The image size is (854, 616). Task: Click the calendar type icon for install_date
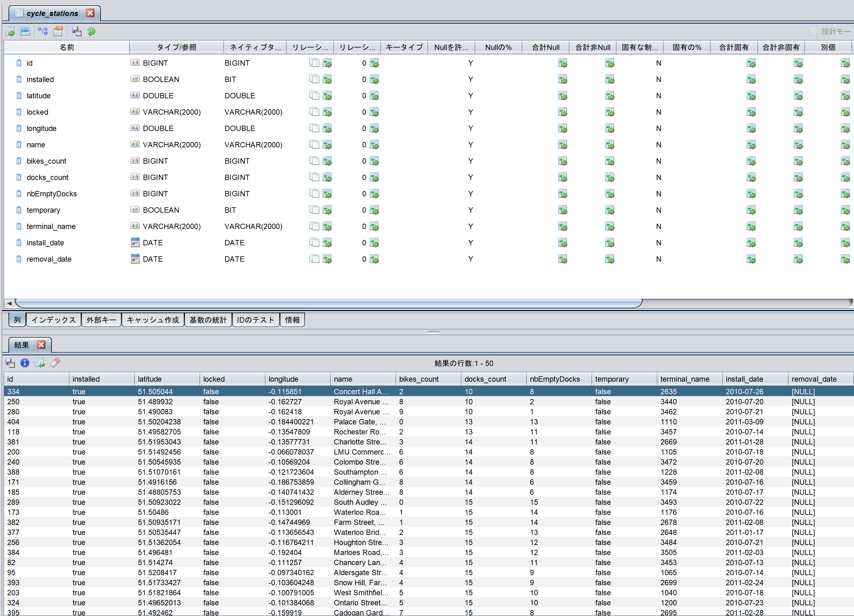pos(135,243)
